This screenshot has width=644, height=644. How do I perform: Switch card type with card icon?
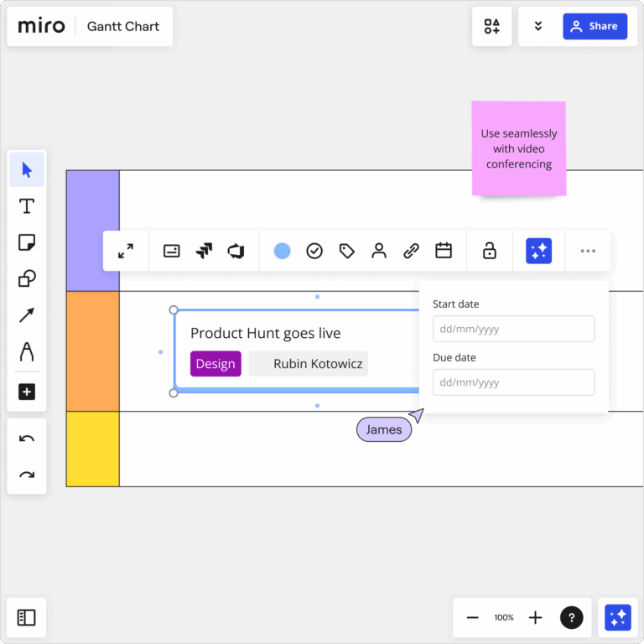click(171, 251)
